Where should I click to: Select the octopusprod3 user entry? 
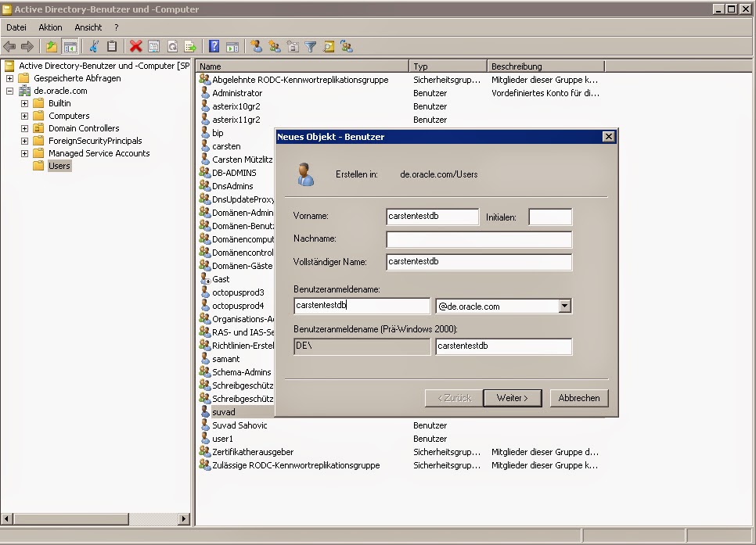[x=238, y=292]
